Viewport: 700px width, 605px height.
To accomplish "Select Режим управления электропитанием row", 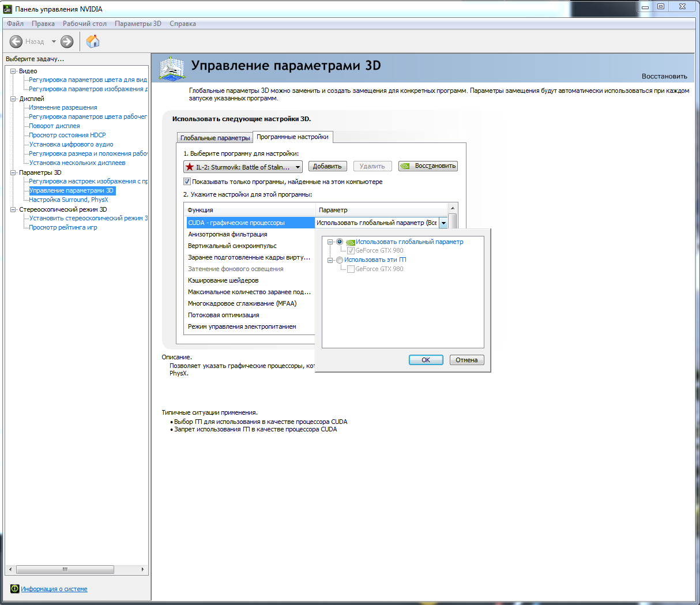I will [x=251, y=326].
